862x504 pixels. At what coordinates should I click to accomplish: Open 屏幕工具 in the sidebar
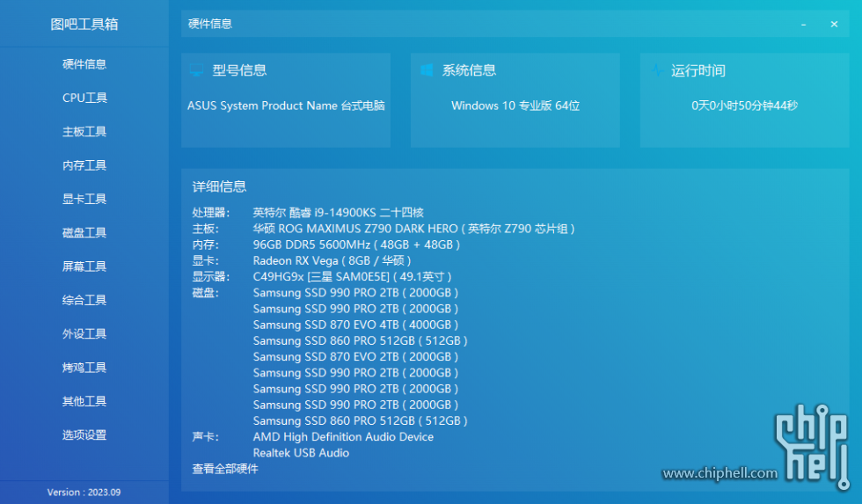[84, 267]
